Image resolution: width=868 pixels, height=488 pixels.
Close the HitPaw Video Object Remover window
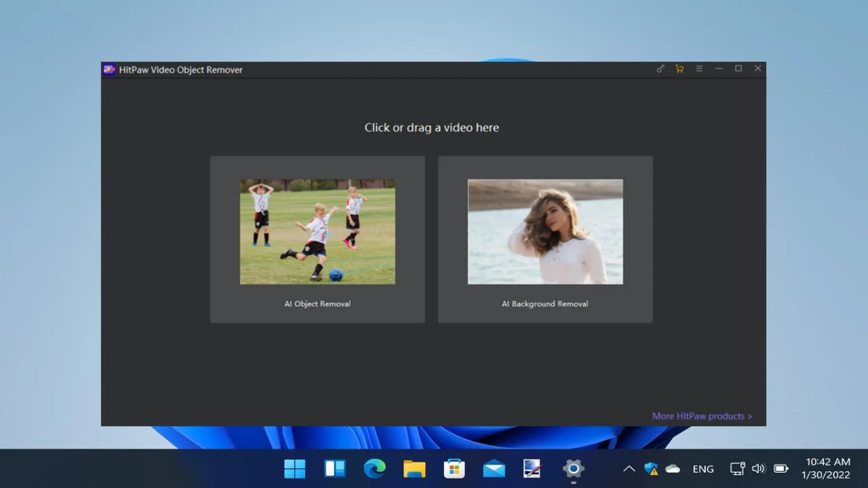click(758, 68)
